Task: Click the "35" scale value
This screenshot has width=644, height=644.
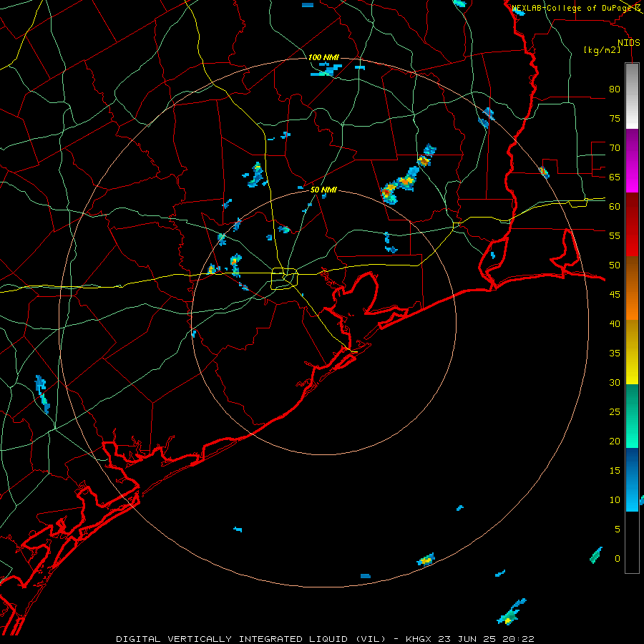Action: (615, 353)
